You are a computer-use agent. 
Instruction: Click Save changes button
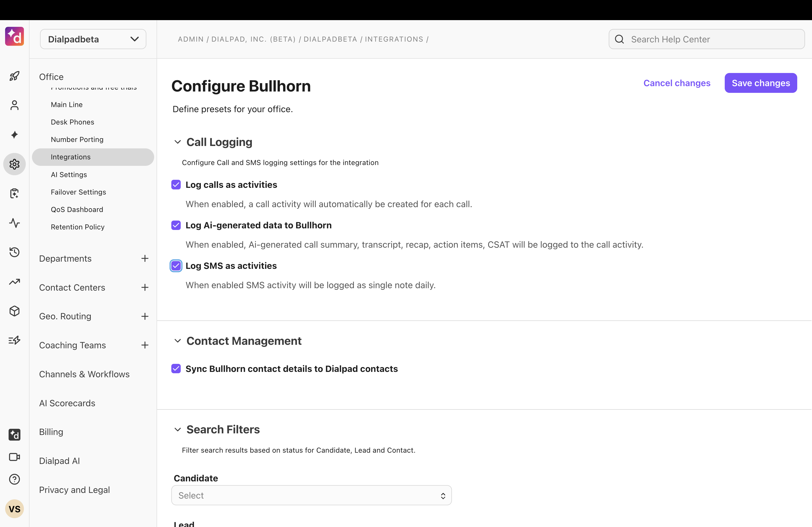[x=761, y=83]
